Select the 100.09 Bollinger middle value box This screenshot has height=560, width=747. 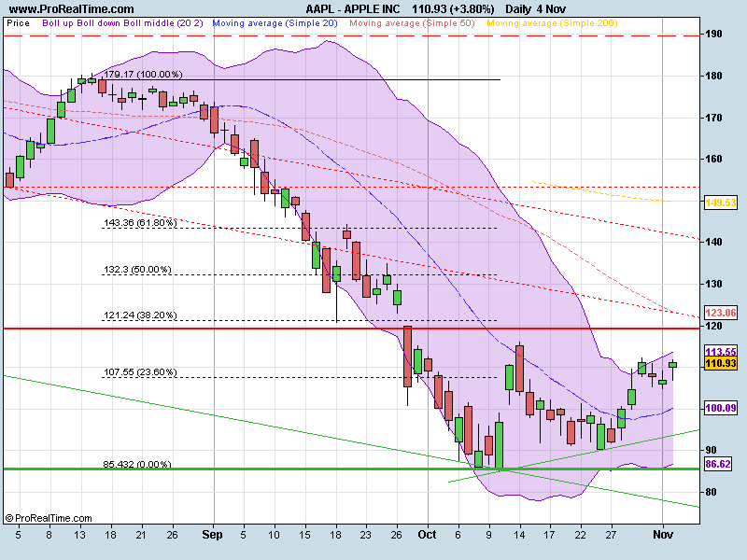tap(721, 408)
